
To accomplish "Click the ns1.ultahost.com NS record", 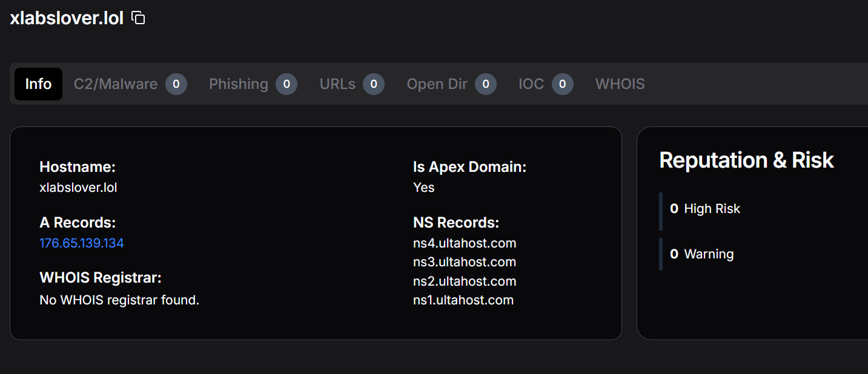I will pyautogui.click(x=463, y=300).
